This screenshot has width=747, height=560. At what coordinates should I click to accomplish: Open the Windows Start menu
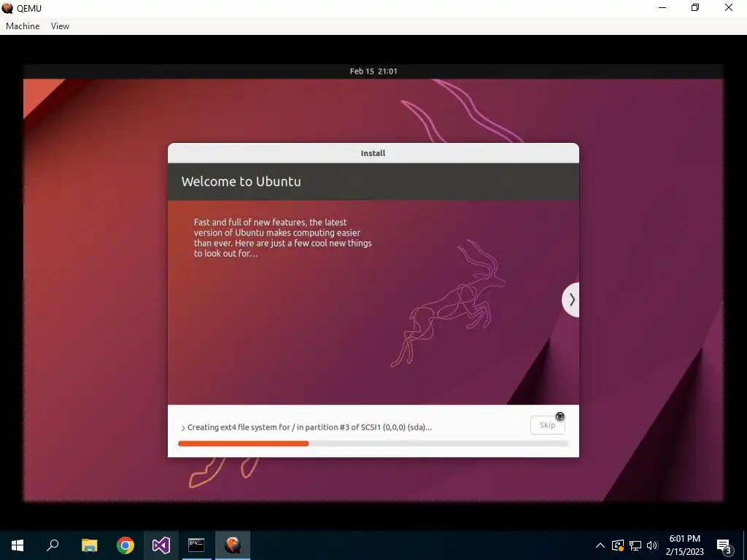(x=18, y=545)
